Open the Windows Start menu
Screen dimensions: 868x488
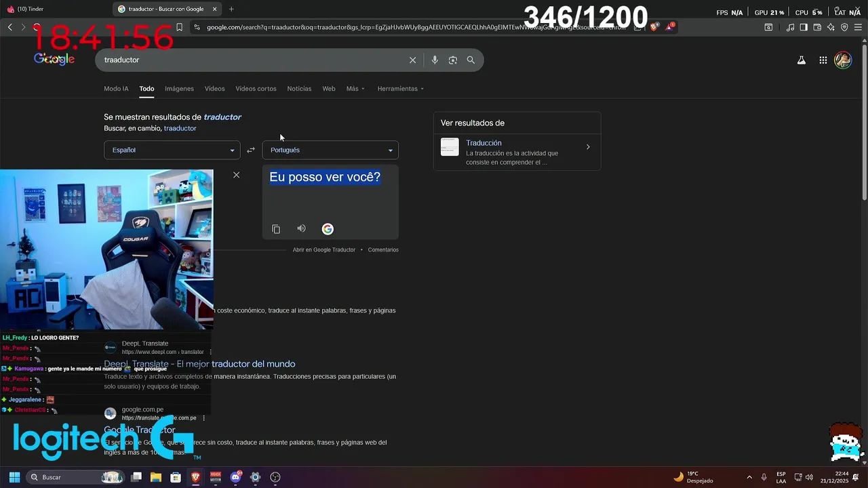pyautogui.click(x=14, y=477)
